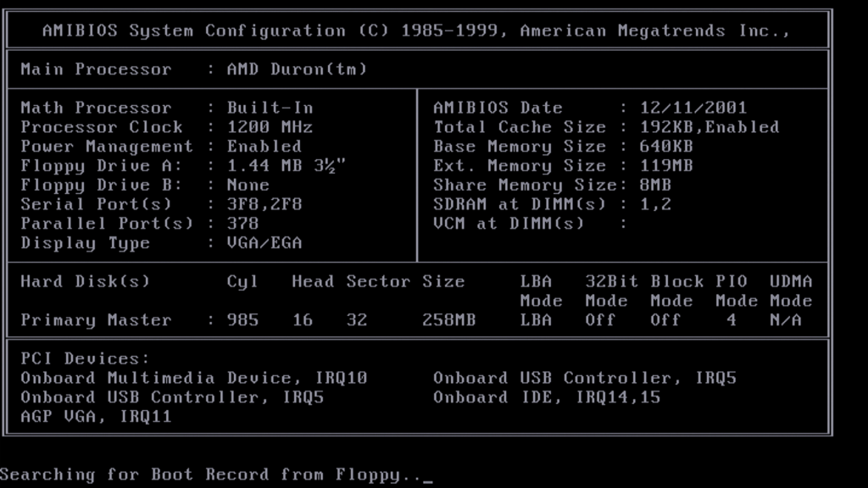
Task: Click the Ext. Memory Size 119MB value
Action: pos(666,166)
